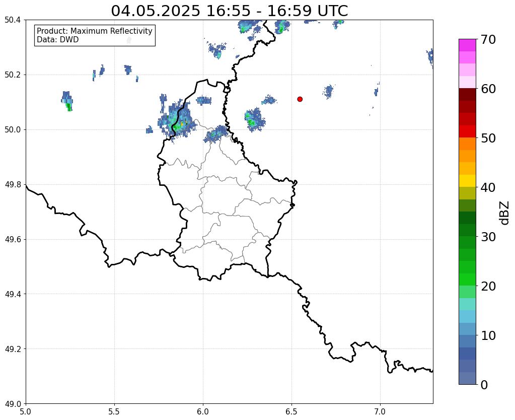Click the plot title date and time
The image size is (515, 420).
(229, 11)
